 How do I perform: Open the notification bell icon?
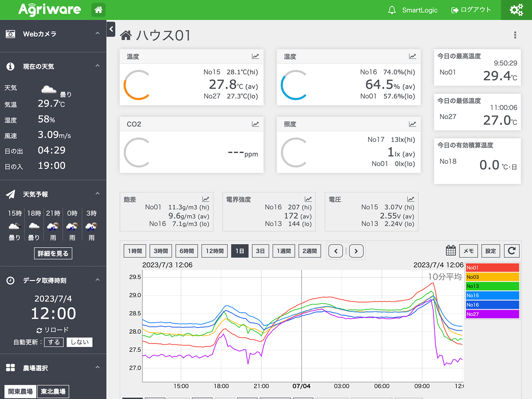392,10
